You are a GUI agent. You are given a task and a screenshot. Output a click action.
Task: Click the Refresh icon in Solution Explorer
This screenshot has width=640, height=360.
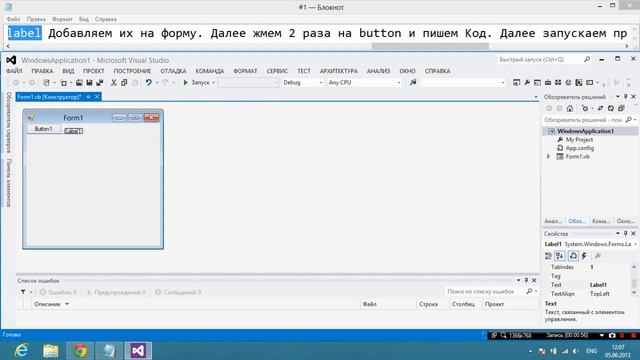[x=611, y=108]
